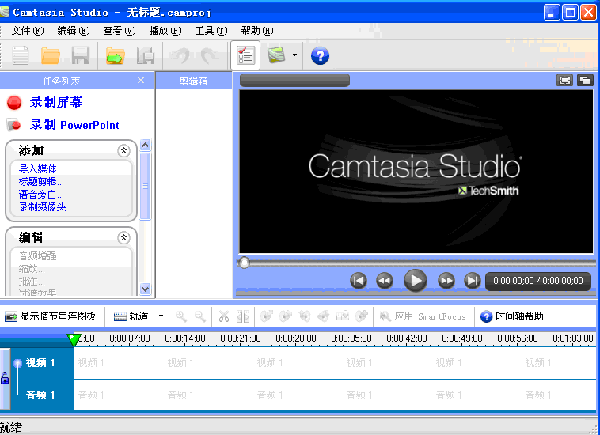Image resolution: width=600 pixels, height=435 pixels.
Task: Open the 工具 menu
Action: point(211,31)
